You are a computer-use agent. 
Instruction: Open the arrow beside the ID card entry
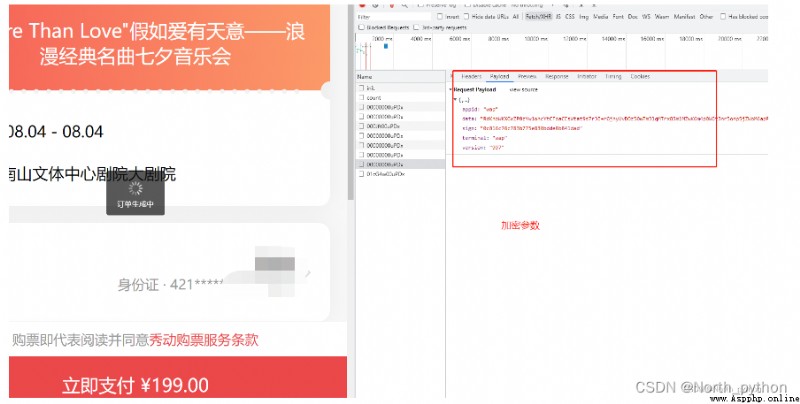pyautogui.click(x=308, y=274)
